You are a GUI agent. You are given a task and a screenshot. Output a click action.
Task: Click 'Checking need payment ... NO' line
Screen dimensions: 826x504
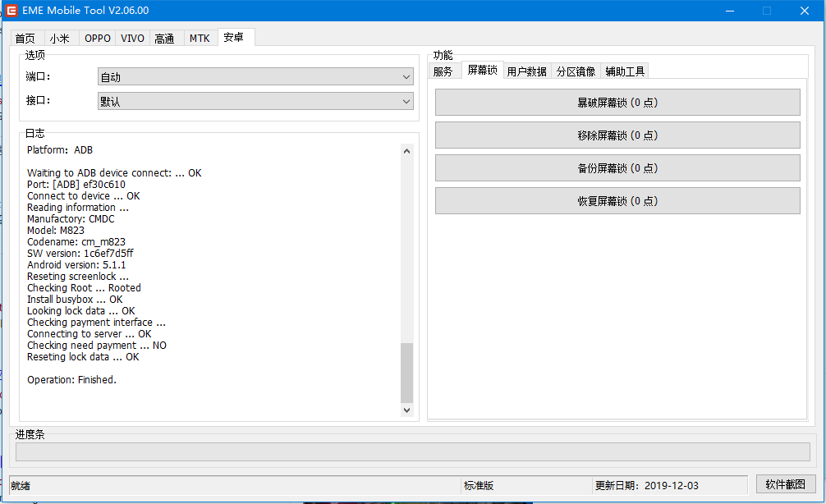(x=97, y=346)
